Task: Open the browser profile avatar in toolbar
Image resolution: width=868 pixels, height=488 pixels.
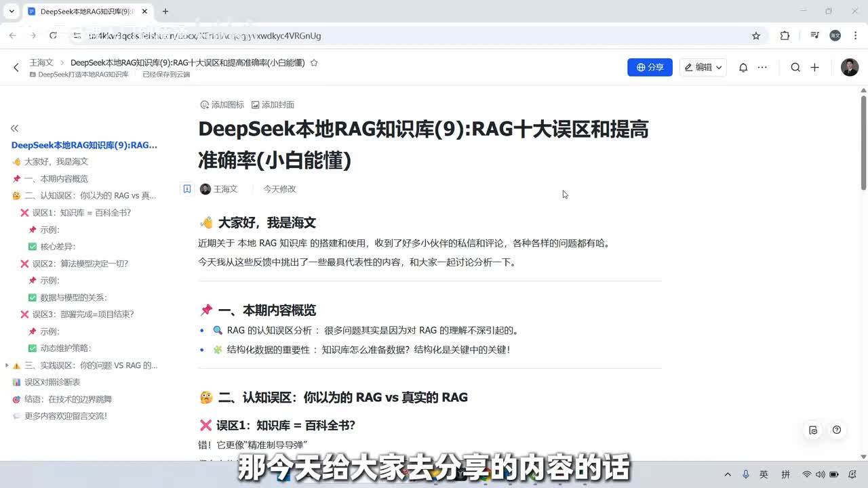Action: click(x=835, y=36)
